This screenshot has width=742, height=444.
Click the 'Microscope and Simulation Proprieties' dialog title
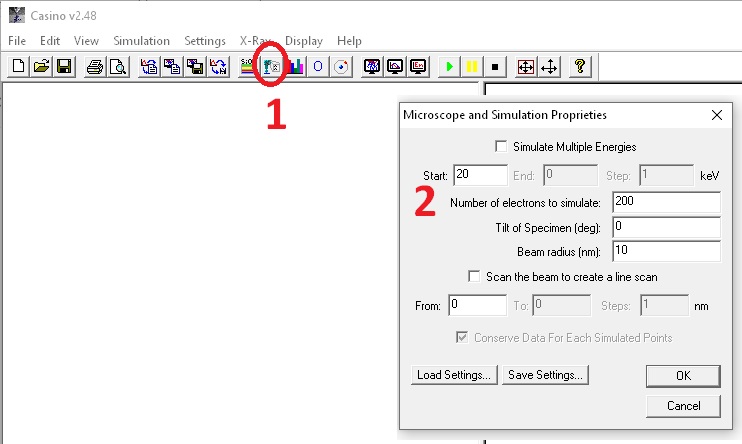pyautogui.click(x=505, y=115)
